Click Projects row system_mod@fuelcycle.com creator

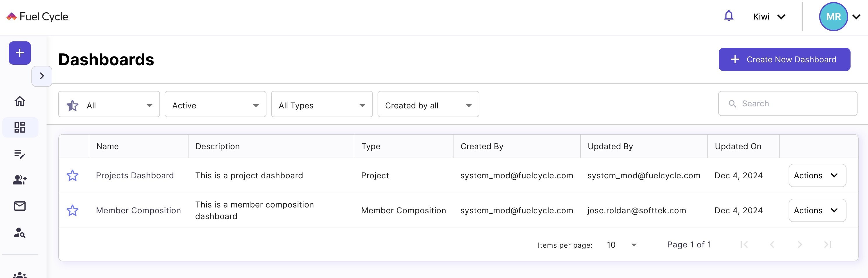[517, 175]
